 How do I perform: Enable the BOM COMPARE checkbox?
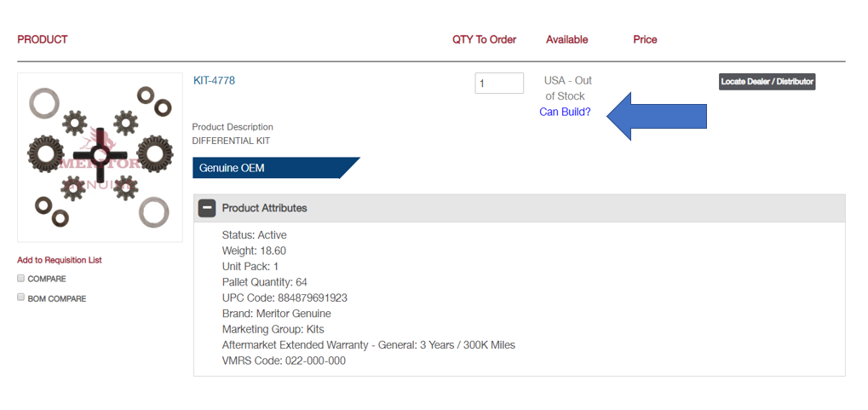[x=21, y=297]
